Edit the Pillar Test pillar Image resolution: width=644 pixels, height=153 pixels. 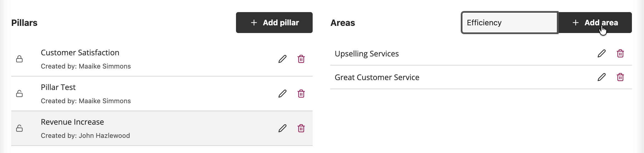(282, 94)
